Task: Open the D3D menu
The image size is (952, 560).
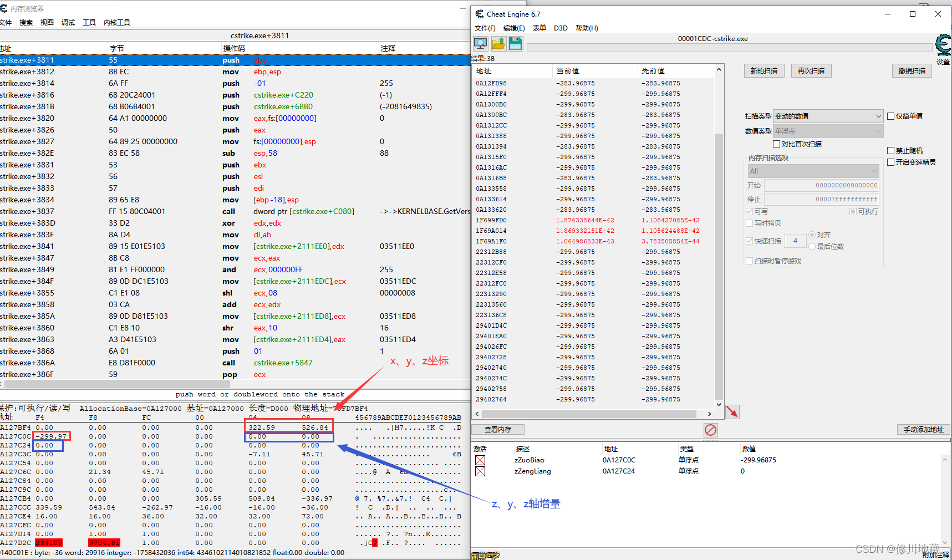Action: coord(561,28)
